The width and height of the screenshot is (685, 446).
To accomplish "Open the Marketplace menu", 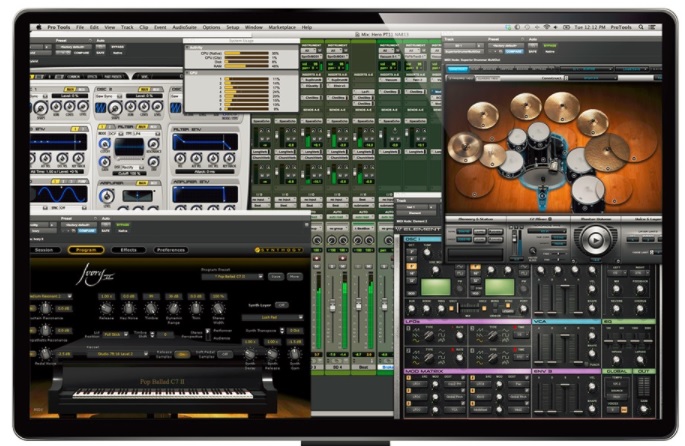I will click(282, 27).
